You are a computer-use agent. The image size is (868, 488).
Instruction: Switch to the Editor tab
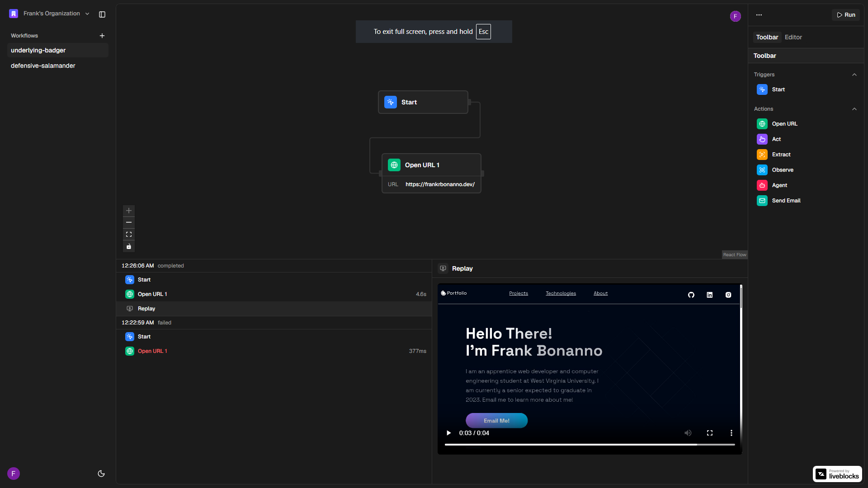tap(793, 37)
